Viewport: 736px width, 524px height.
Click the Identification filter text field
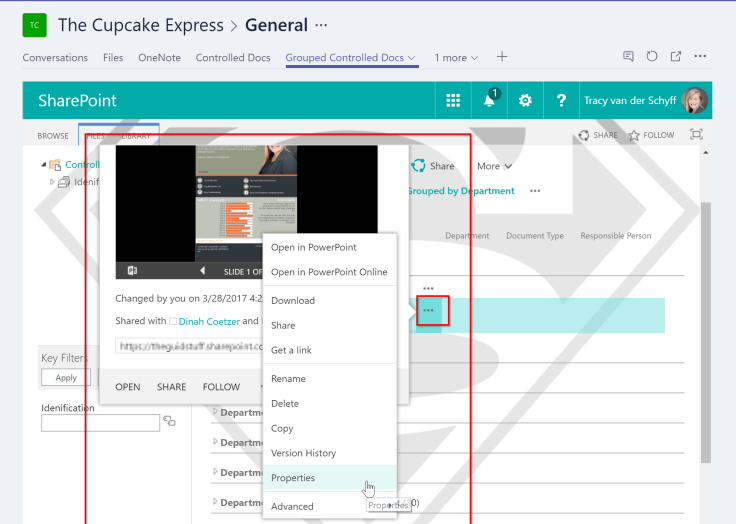[x=100, y=423]
